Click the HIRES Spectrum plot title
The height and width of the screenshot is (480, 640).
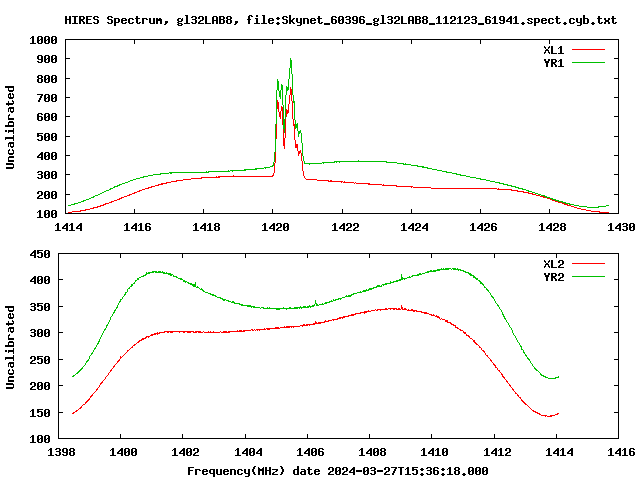[341, 20]
